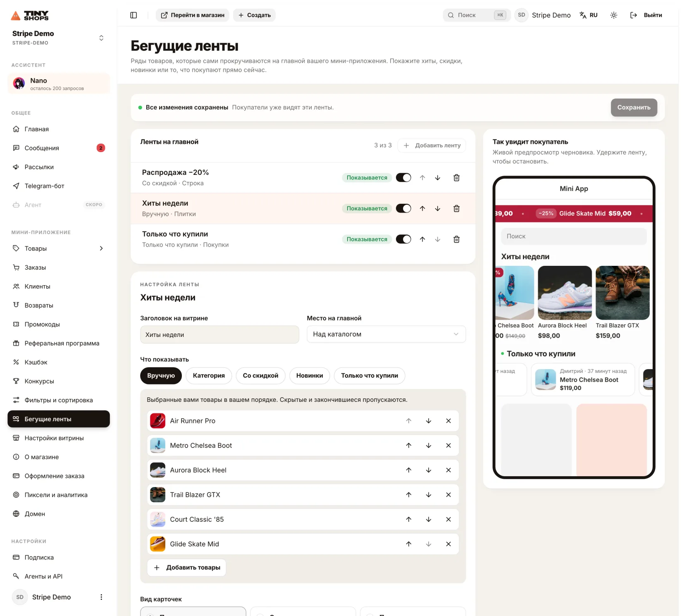Open the Создать dropdown button
The height and width of the screenshot is (616, 682).
click(x=255, y=15)
